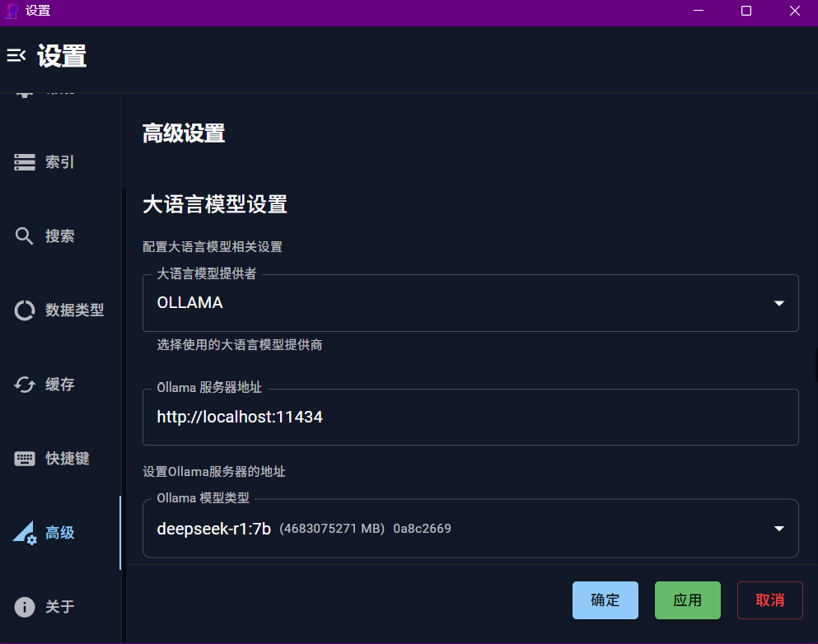
Task: Select the 索引 list icon in sidebar
Action: click(x=24, y=161)
